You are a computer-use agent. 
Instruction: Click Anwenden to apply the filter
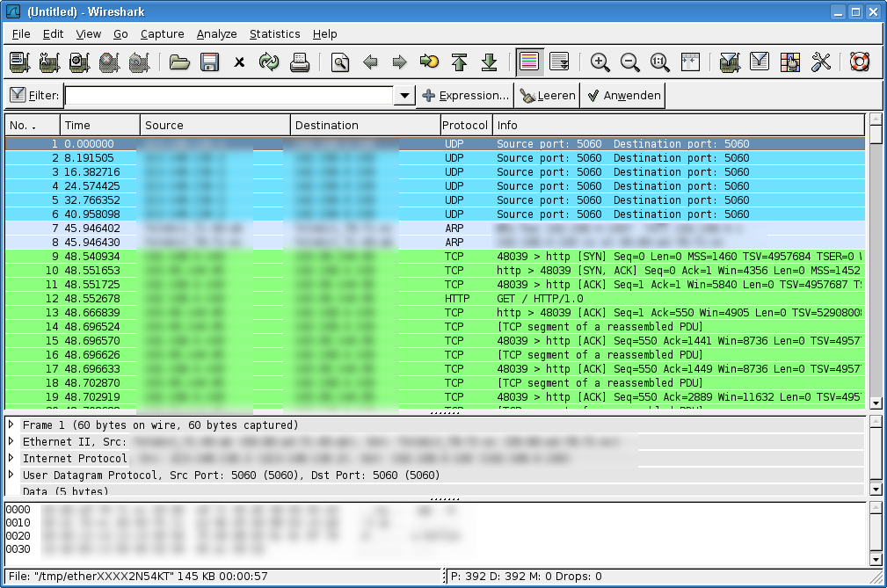[624, 96]
